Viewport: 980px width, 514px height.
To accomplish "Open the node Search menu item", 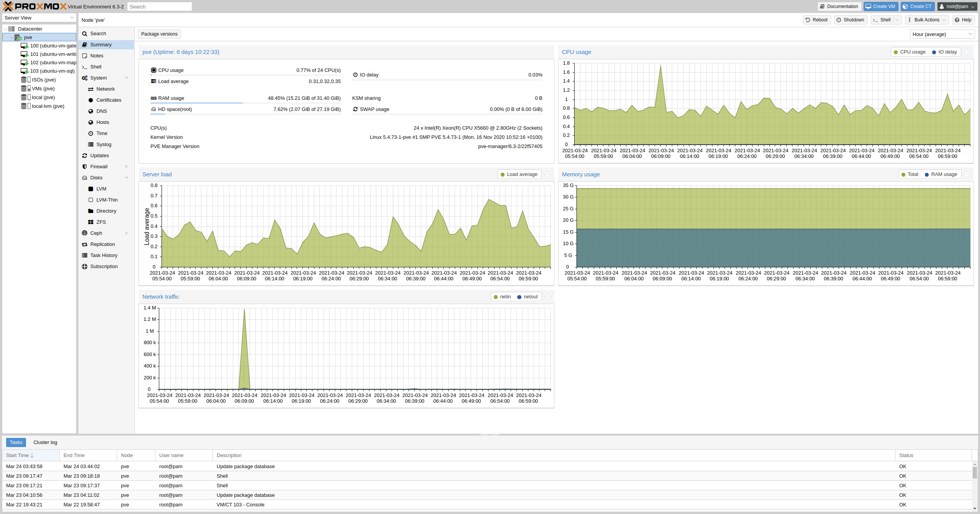I will click(x=106, y=34).
